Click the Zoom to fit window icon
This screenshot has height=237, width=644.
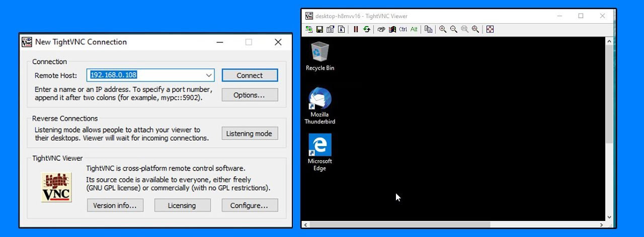[x=475, y=30]
